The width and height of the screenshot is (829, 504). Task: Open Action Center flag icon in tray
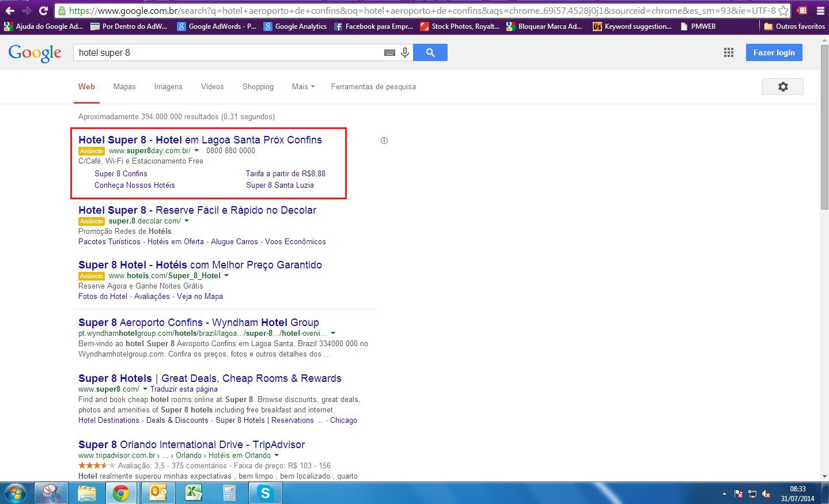click(739, 494)
